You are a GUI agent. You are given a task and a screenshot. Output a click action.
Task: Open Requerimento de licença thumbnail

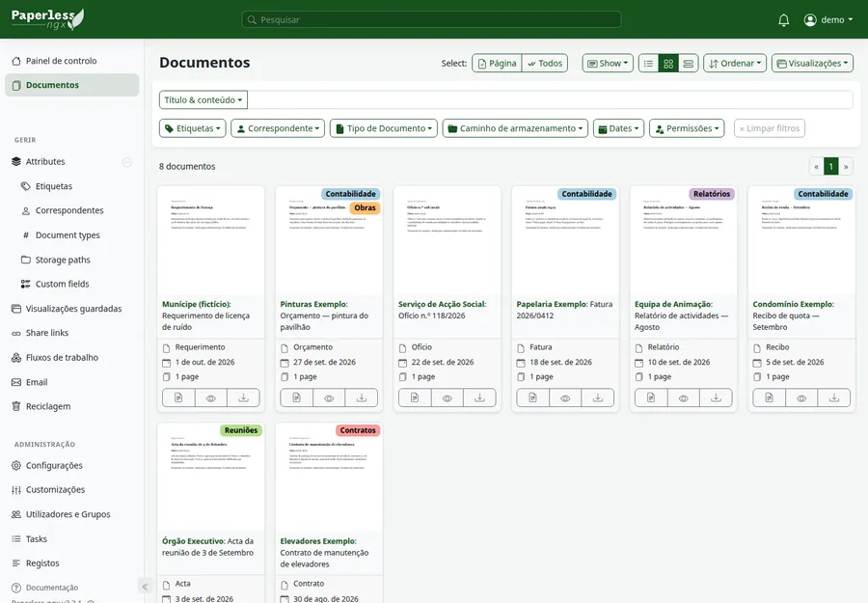211,241
